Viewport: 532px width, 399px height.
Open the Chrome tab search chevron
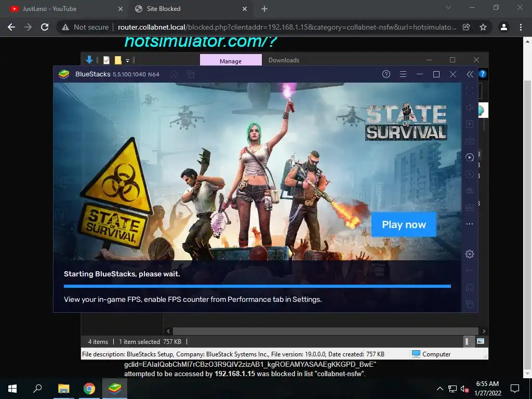pos(448,7)
